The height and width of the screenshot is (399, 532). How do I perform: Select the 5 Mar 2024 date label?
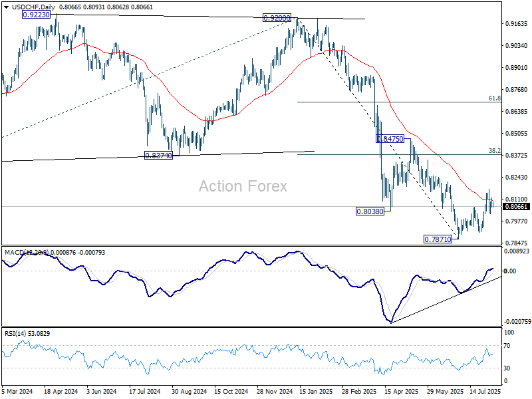pos(17,392)
